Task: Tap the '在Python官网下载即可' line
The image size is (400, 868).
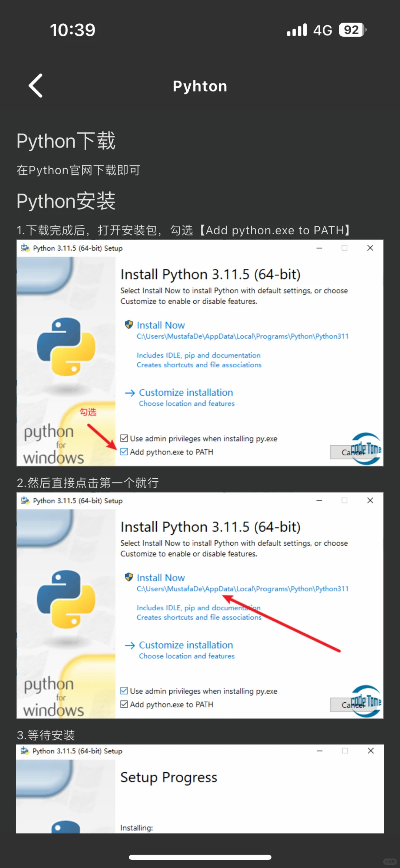Action: click(78, 170)
